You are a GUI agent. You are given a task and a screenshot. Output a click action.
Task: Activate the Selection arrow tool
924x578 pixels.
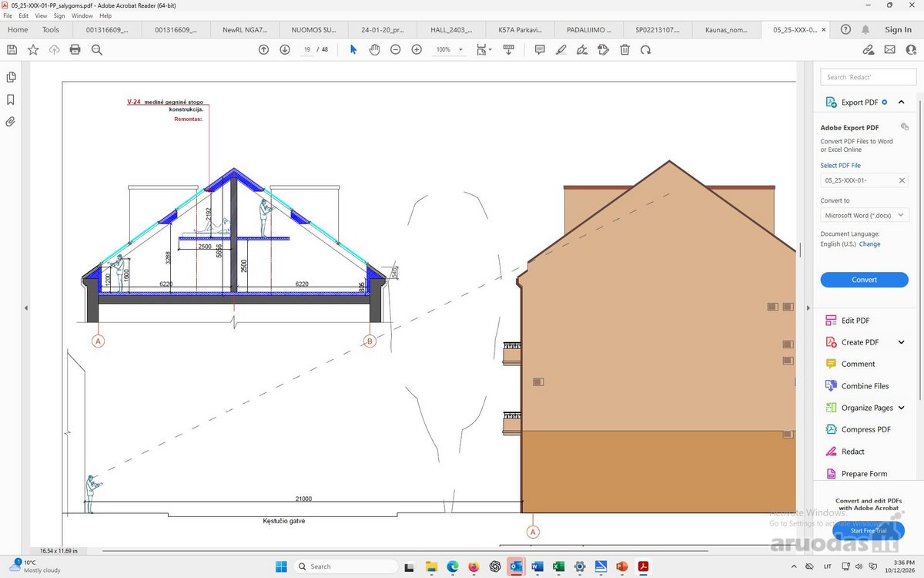(x=353, y=49)
